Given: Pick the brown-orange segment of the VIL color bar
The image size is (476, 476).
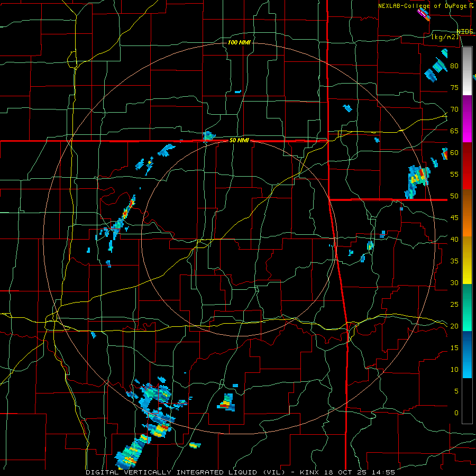Looking at the screenshot, I should (467, 213).
